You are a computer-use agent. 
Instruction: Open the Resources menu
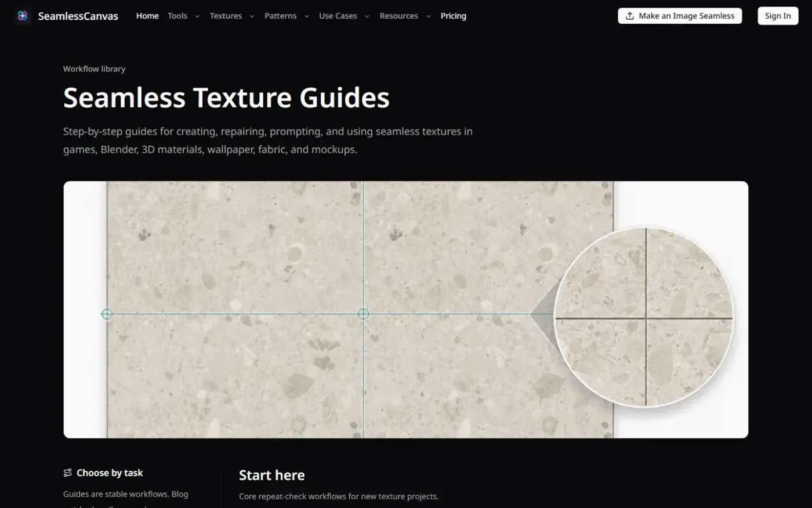[x=398, y=16]
